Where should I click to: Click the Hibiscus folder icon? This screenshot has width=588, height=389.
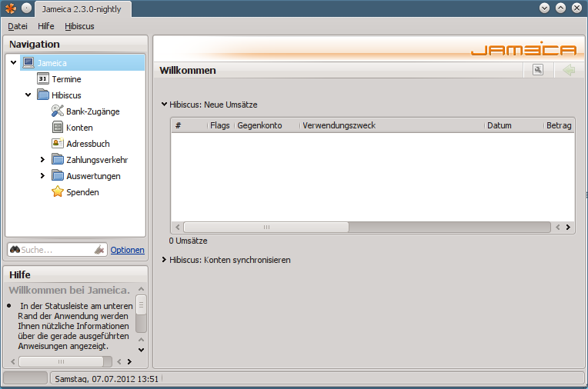(x=43, y=95)
